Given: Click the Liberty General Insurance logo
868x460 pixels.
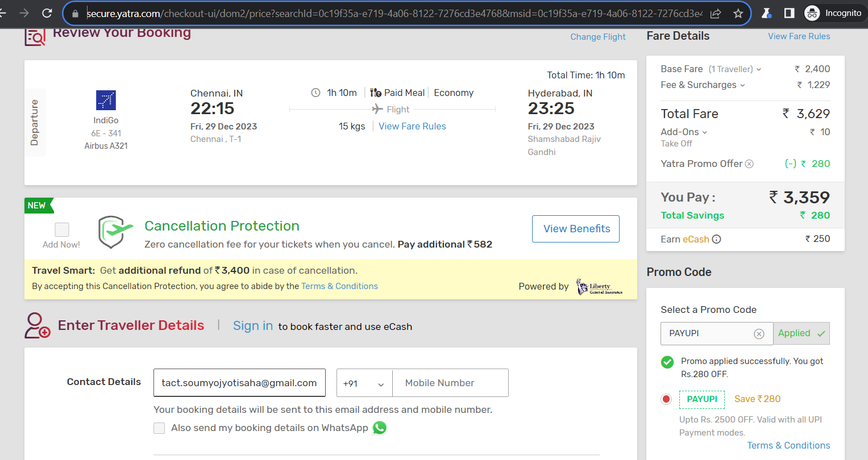Looking at the screenshot, I should pos(599,287).
